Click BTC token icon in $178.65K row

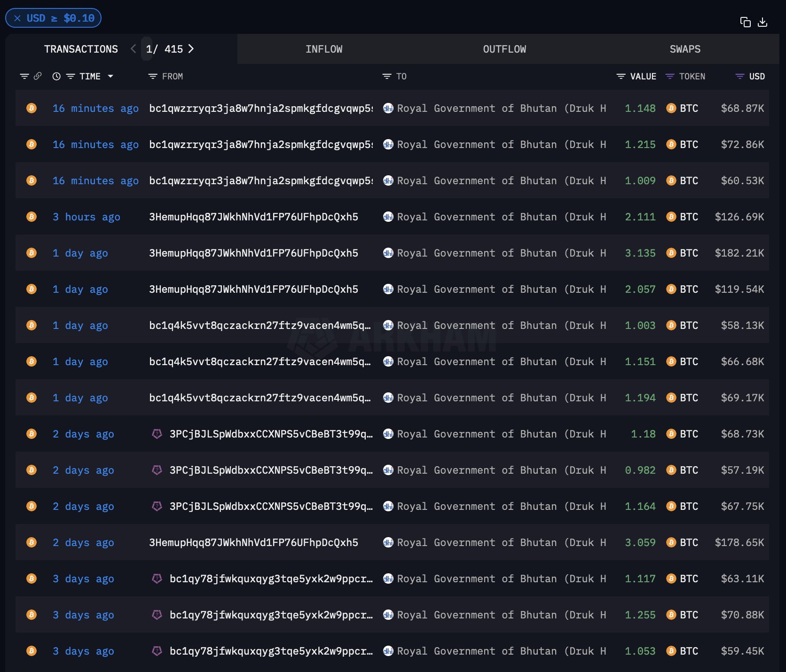(671, 542)
